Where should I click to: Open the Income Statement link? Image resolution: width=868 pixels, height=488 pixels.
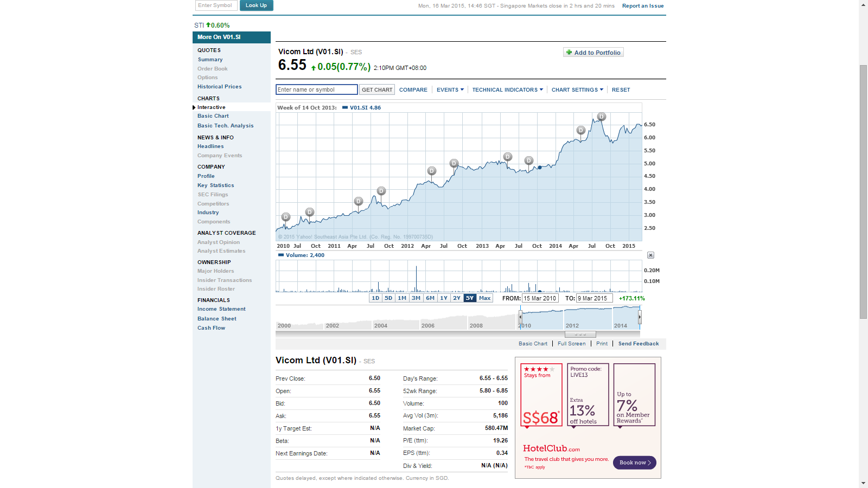(221, 309)
